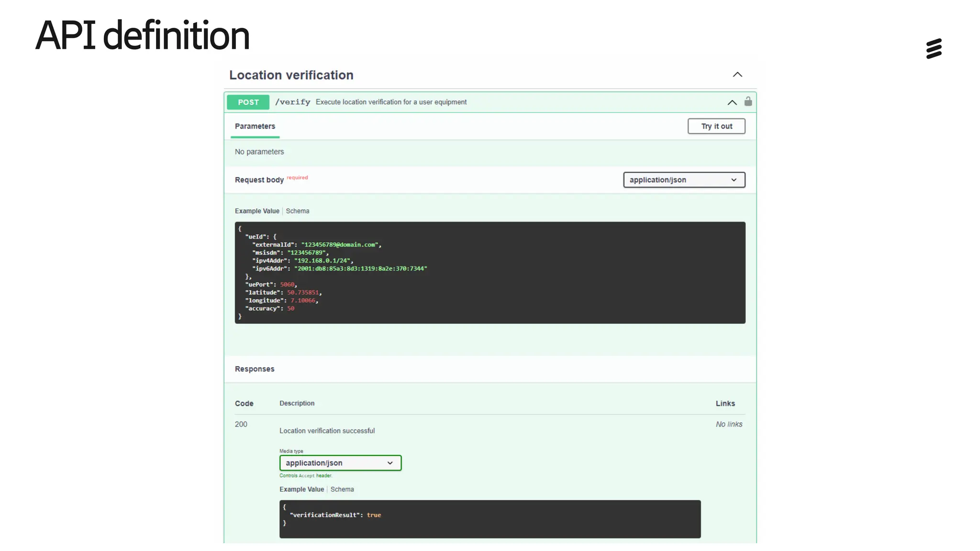
Task: Collapse the Location verification section chevron
Action: [x=737, y=75]
